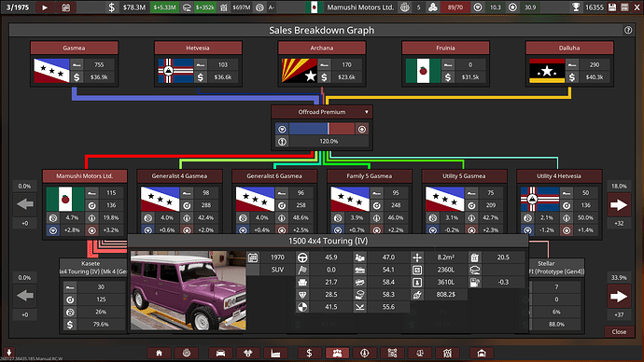Open the balance scales tab in bottom bar

click(420, 353)
